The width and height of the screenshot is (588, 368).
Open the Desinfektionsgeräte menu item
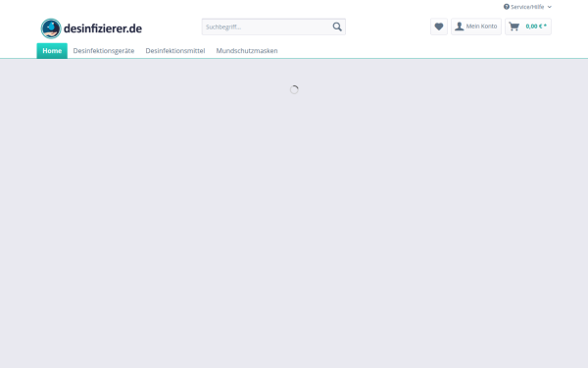tap(104, 51)
